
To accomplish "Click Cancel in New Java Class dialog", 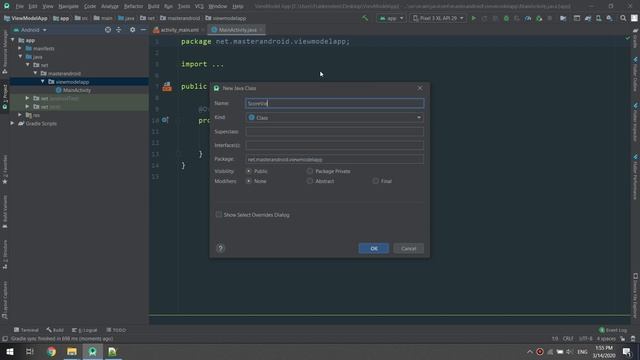I will [408, 248].
